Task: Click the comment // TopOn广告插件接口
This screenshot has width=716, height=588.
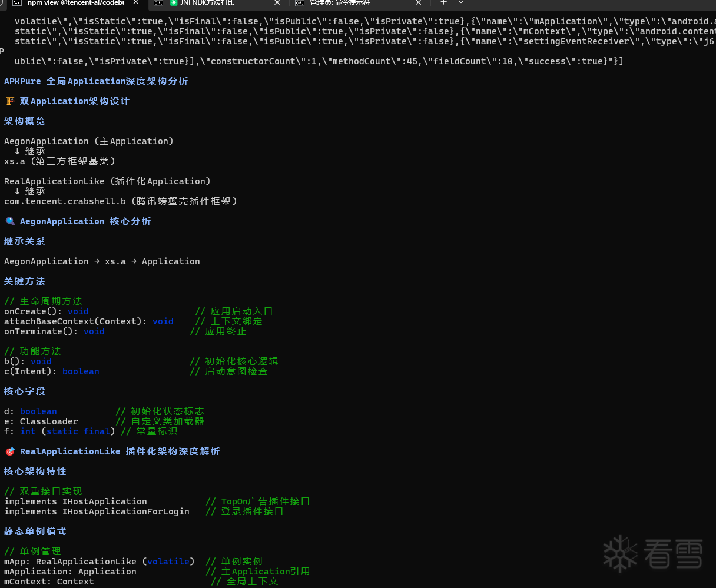Action: point(258,501)
